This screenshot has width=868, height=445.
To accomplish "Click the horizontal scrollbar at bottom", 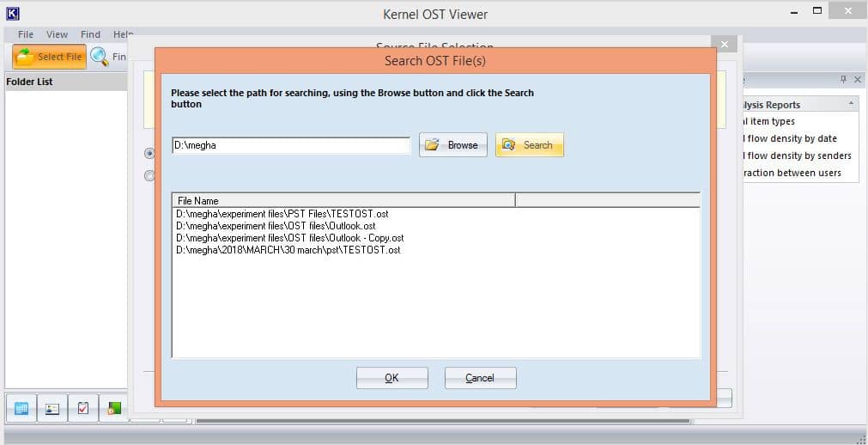I will click(443, 421).
